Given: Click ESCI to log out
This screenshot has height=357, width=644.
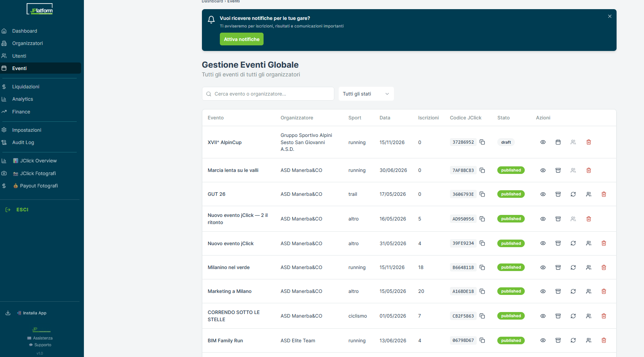Looking at the screenshot, I should pyautogui.click(x=22, y=210).
